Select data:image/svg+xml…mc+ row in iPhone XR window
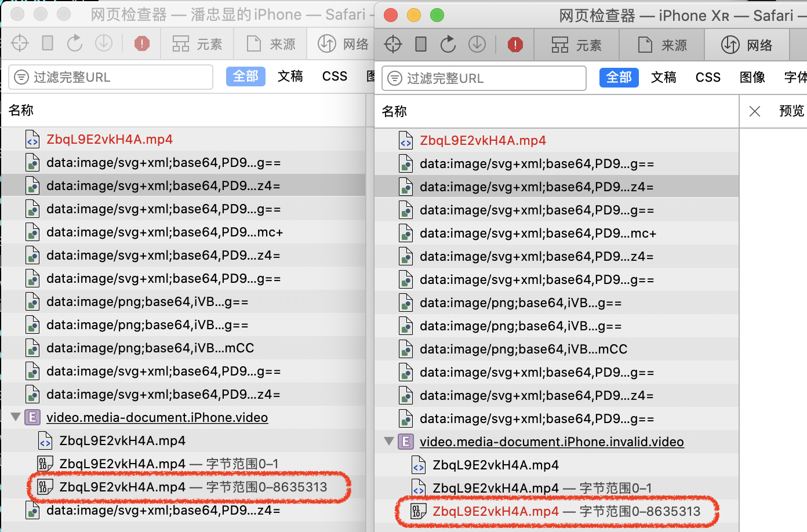Image resolution: width=807 pixels, height=532 pixels. [557, 233]
